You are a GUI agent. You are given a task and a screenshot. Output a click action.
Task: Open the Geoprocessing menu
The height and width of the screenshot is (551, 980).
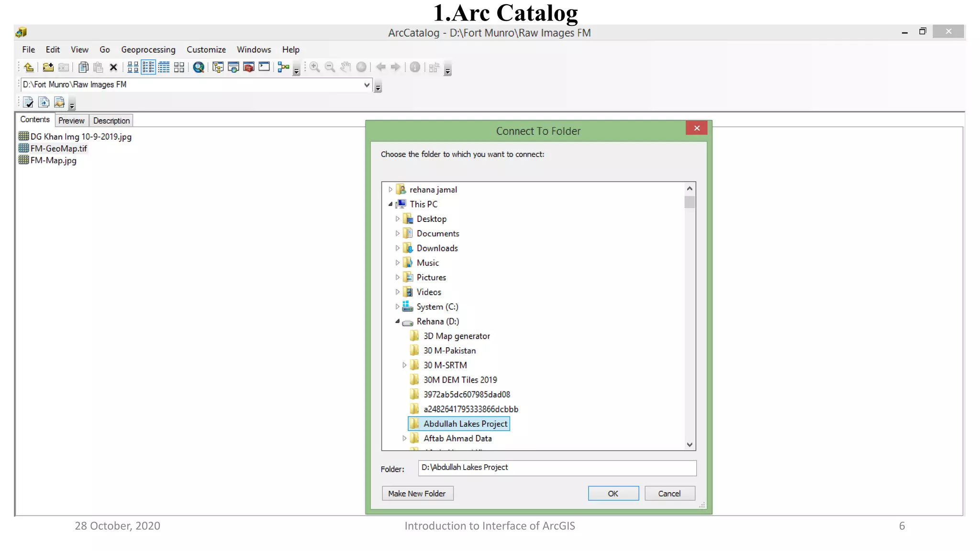[x=148, y=50]
